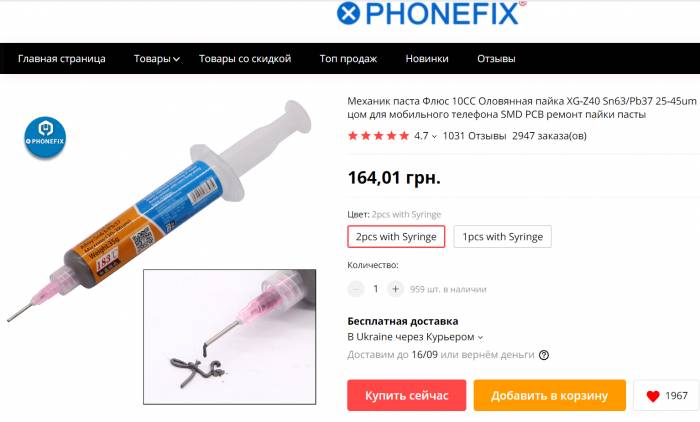Click the five-star rating icons
Image resolution: width=700 pixels, height=422 pixels.
378,136
